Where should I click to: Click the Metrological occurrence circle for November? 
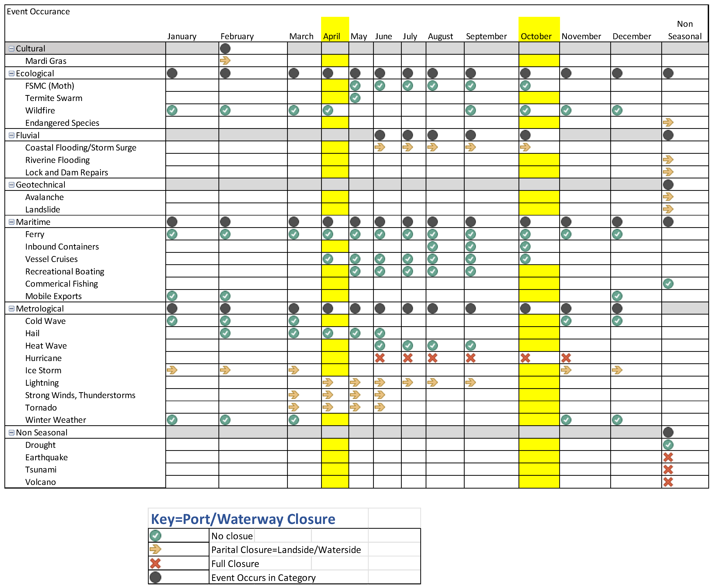[566, 308]
